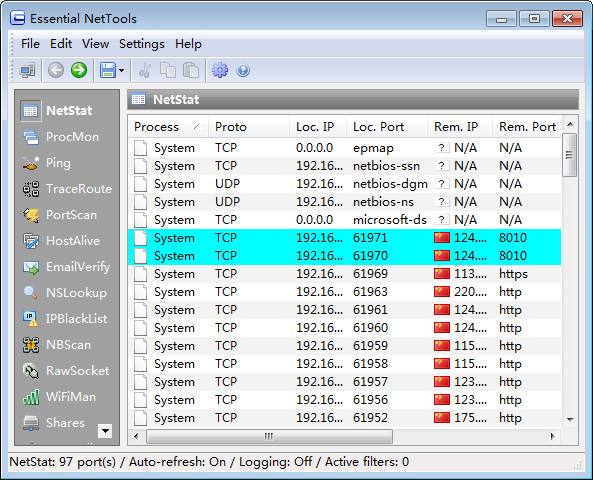The height and width of the screenshot is (480, 593).
Task: Select the row with port netbios-dgm
Action: click(x=344, y=184)
